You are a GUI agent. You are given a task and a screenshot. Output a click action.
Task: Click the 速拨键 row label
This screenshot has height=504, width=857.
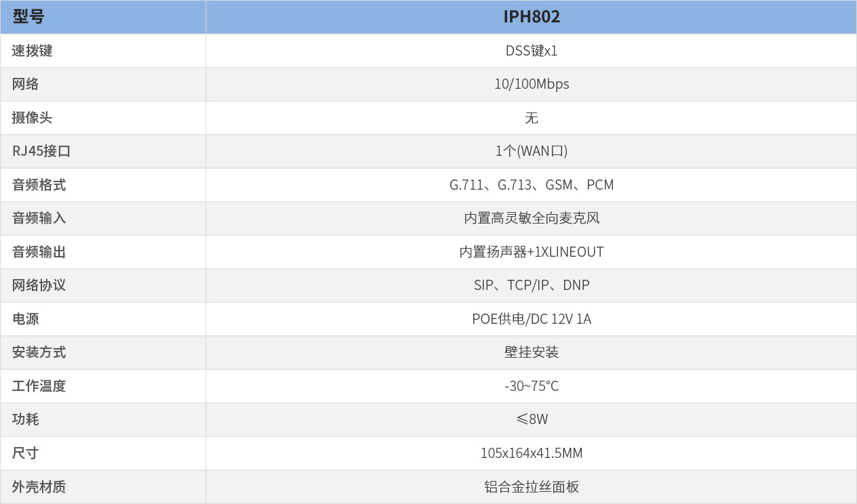coord(32,51)
